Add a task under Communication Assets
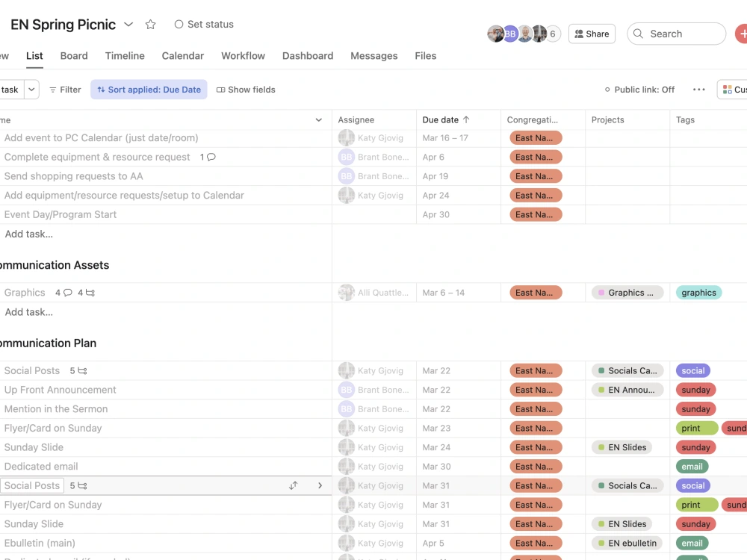Viewport: 747px width, 560px height. pos(28,312)
